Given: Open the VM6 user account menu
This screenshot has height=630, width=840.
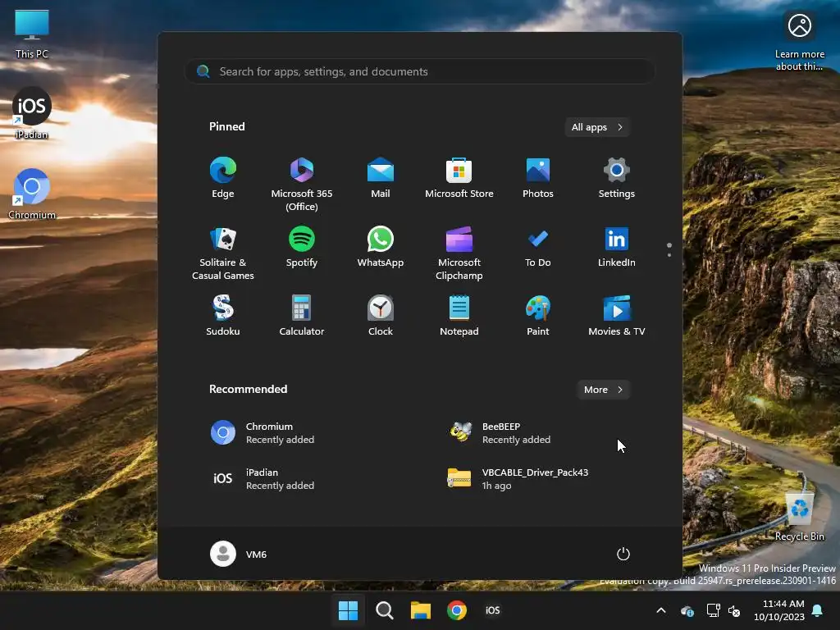Looking at the screenshot, I should point(239,554).
